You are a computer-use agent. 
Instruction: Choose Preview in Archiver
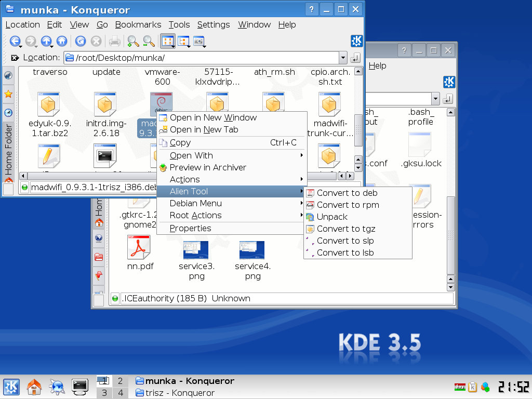[x=231, y=167]
